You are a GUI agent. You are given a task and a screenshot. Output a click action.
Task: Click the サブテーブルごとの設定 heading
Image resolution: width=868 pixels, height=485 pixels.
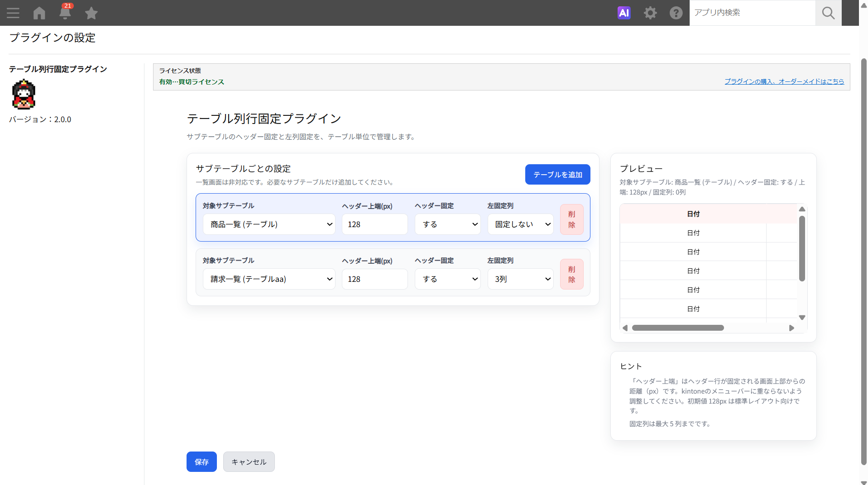coord(243,169)
